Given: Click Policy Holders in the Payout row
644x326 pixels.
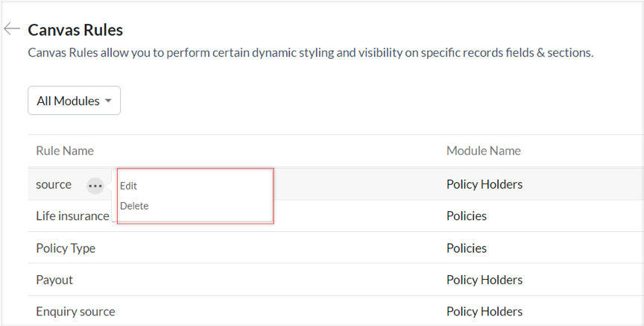Looking at the screenshot, I should point(484,280).
